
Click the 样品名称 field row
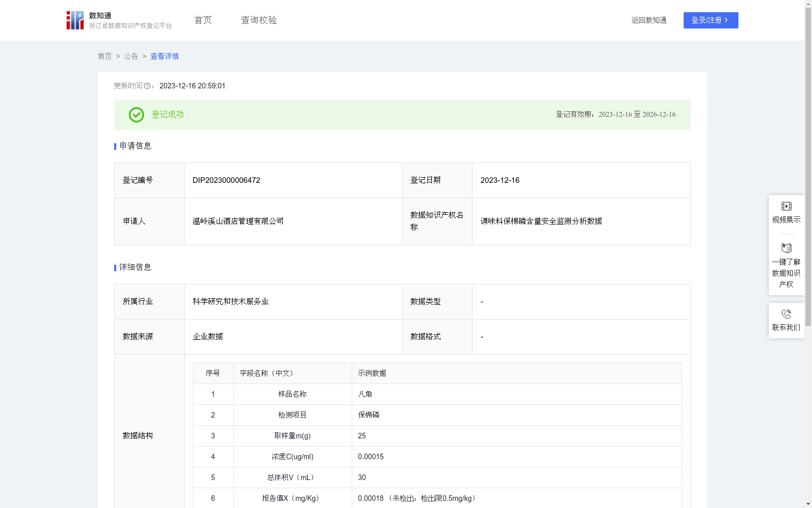coord(437,394)
